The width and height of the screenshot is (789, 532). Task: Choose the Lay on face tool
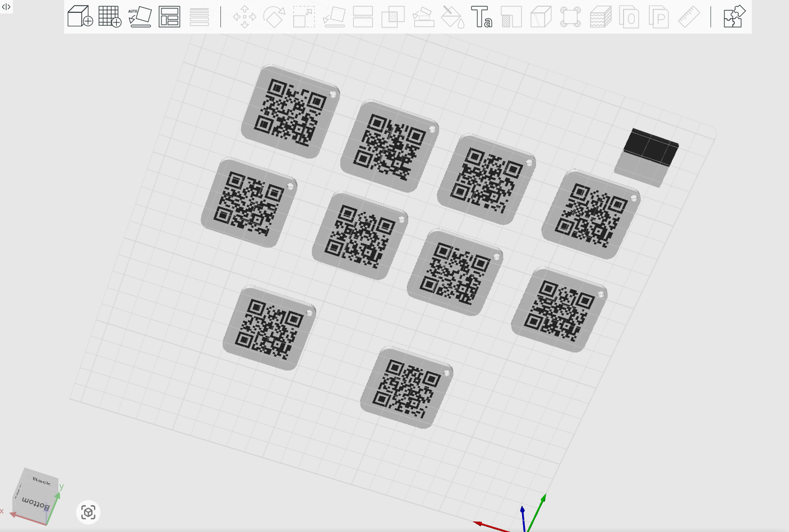tap(334, 17)
